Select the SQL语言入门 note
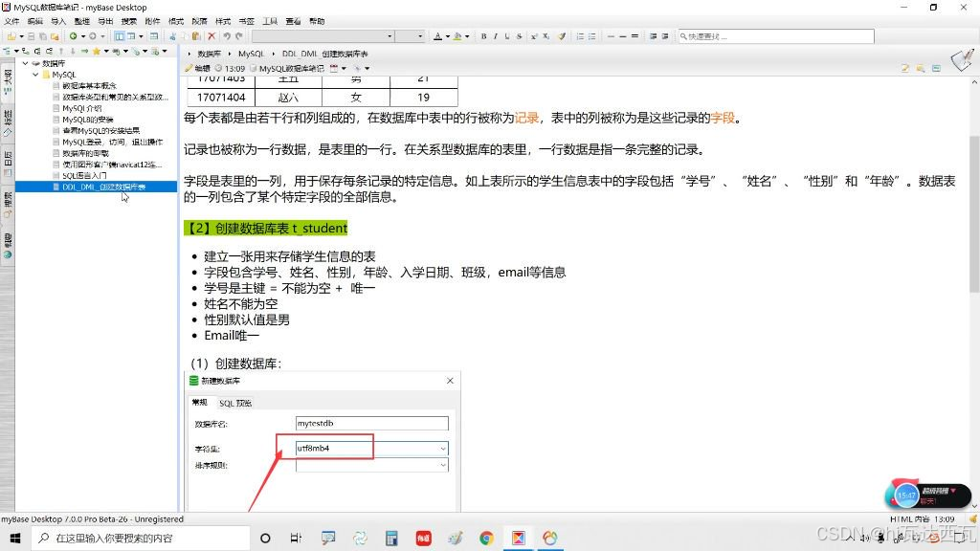980x551 pixels. coord(84,176)
